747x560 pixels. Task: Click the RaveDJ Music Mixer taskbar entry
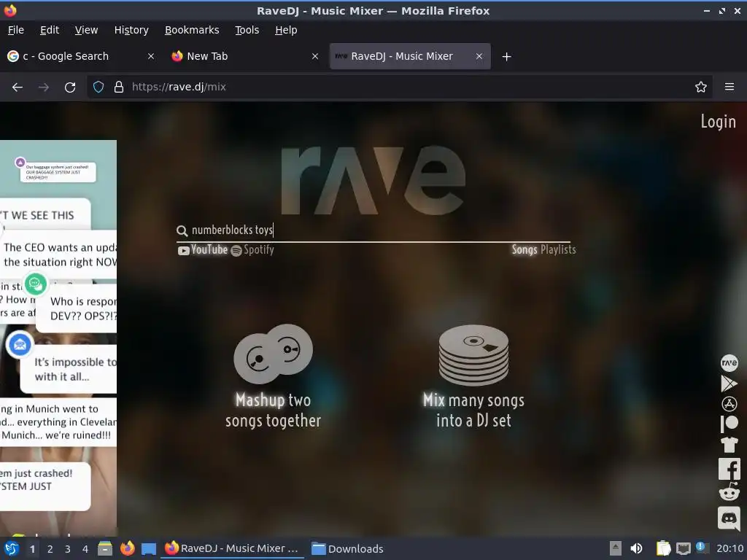coord(232,549)
